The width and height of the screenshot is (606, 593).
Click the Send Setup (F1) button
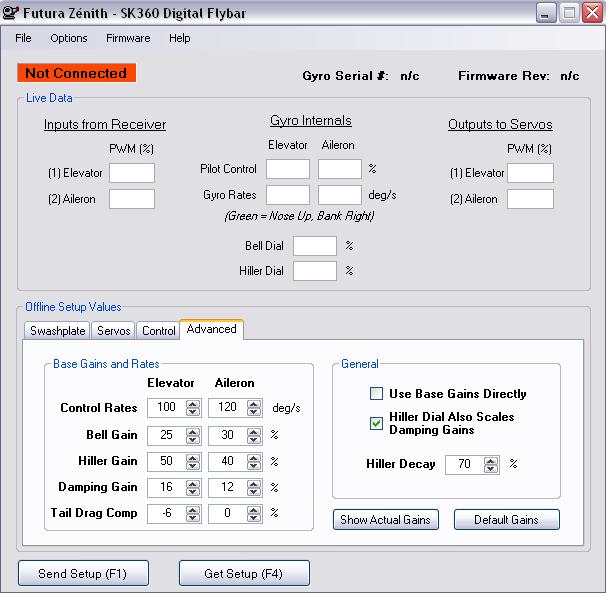point(83,573)
